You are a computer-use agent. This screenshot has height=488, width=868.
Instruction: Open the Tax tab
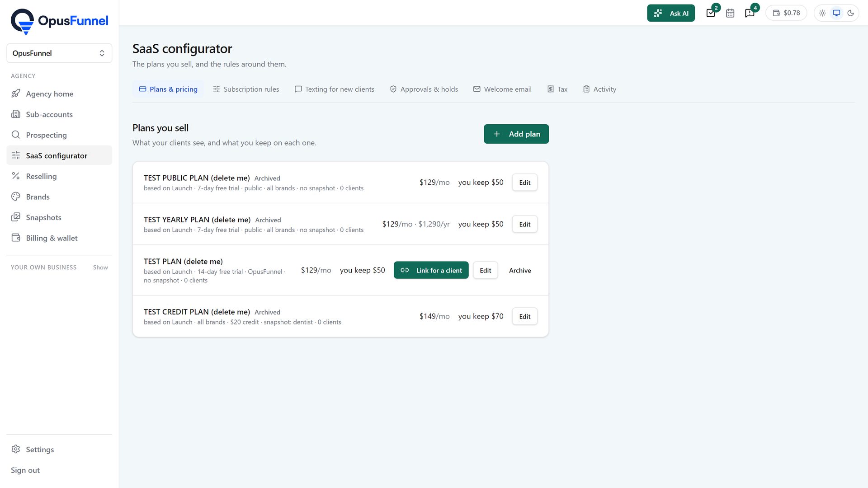557,89
